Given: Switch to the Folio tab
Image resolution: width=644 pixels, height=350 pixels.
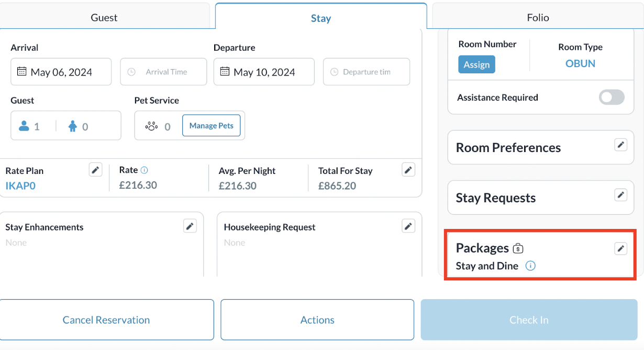Looking at the screenshot, I should [538, 18].
